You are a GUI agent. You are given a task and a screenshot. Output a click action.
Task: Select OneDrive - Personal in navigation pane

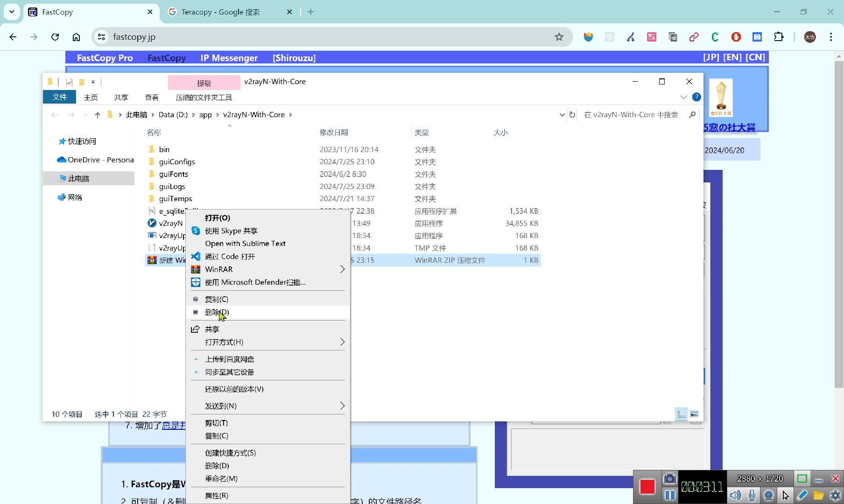[95, 160]
